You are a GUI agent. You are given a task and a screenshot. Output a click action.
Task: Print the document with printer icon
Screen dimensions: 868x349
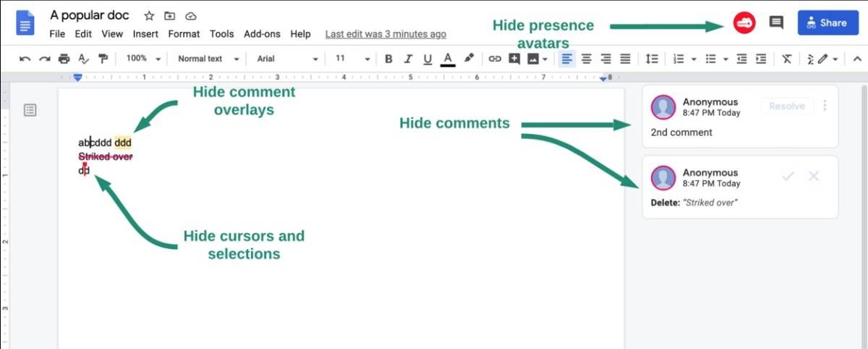click(x=64, y=59)
